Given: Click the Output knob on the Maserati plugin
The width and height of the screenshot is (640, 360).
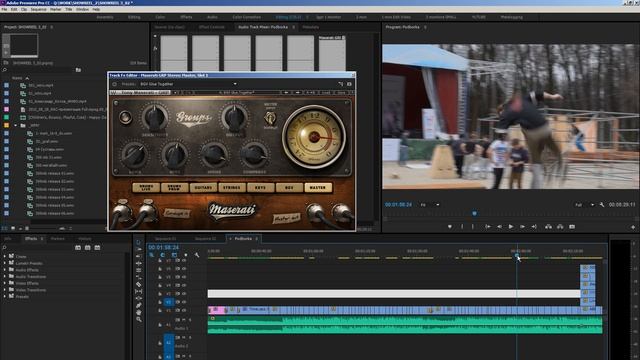Looking at the screenshot, I should [x=235, y=117].
